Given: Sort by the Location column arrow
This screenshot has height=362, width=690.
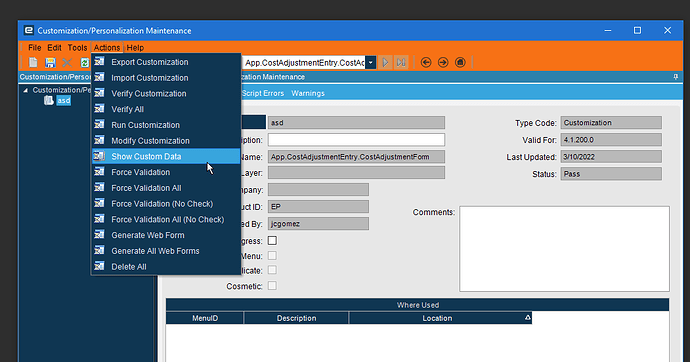Looking at the screenshot, I should [x=527, y=318].
